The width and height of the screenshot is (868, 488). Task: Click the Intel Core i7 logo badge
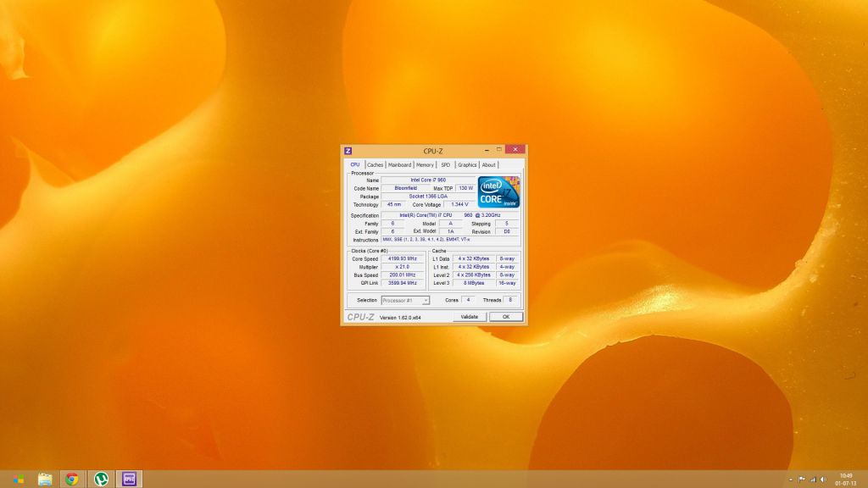click(x=498, y=192)
